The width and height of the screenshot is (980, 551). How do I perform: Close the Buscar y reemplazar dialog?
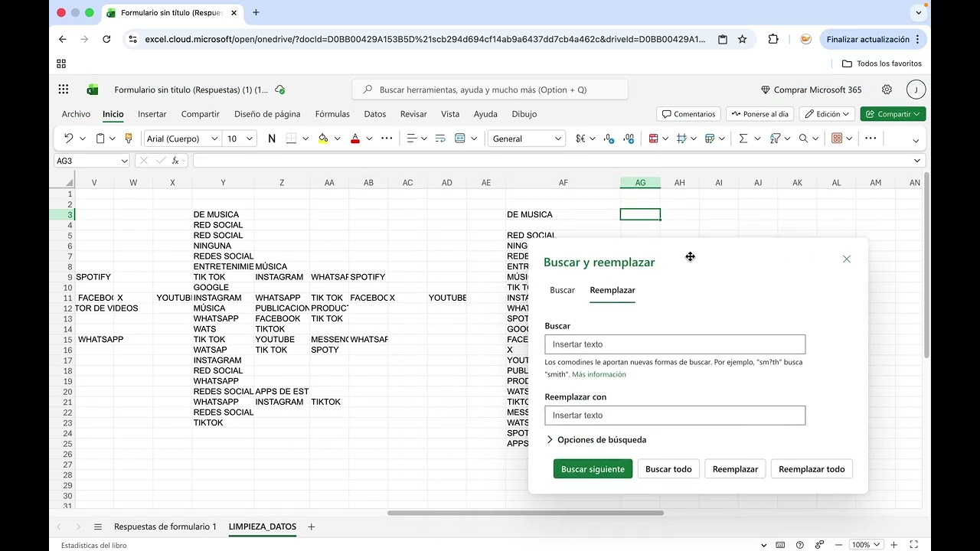847,259
